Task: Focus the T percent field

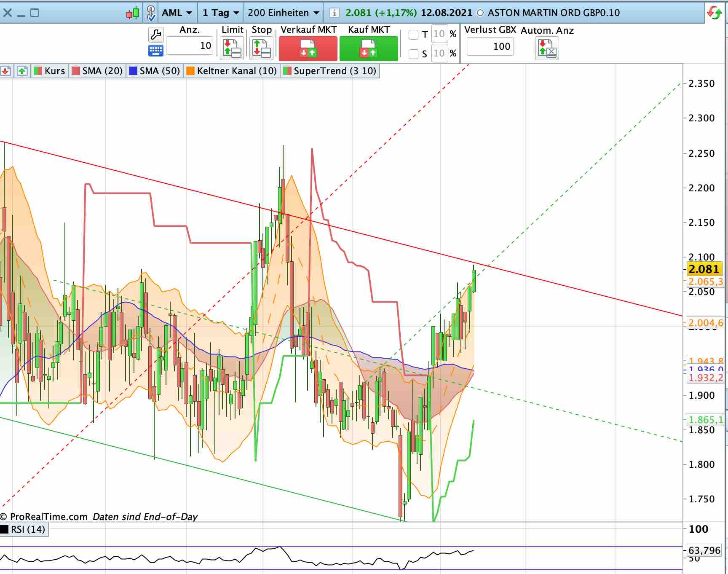Action: click(439, 34)
